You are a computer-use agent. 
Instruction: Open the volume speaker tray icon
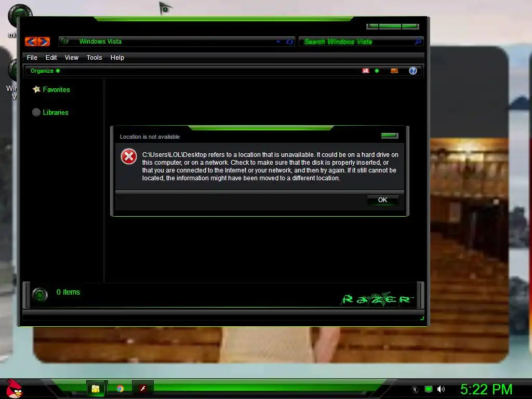pos(441,389)
